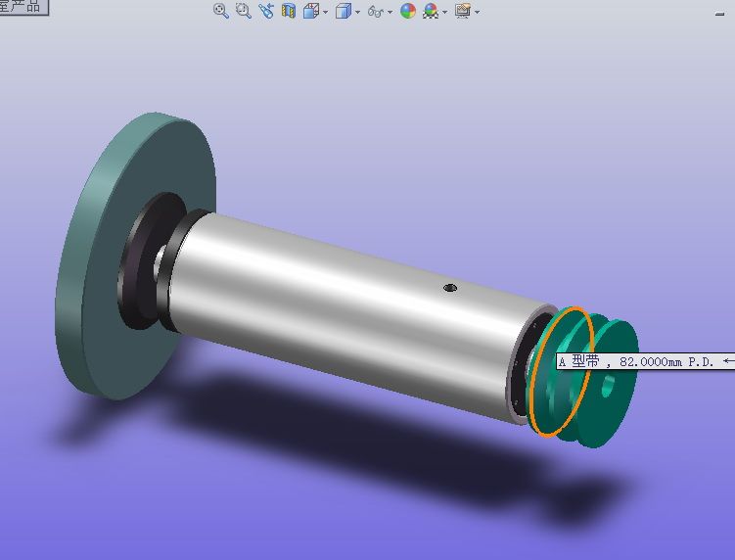Open the View Settings dropdown arrow

pos(478,12)
